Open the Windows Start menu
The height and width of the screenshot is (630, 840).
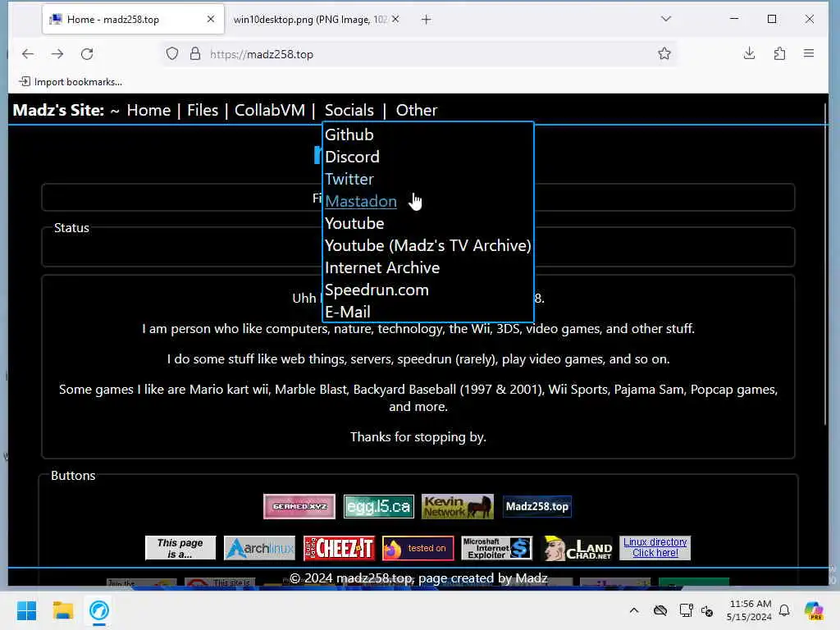(x=27, y=610)
